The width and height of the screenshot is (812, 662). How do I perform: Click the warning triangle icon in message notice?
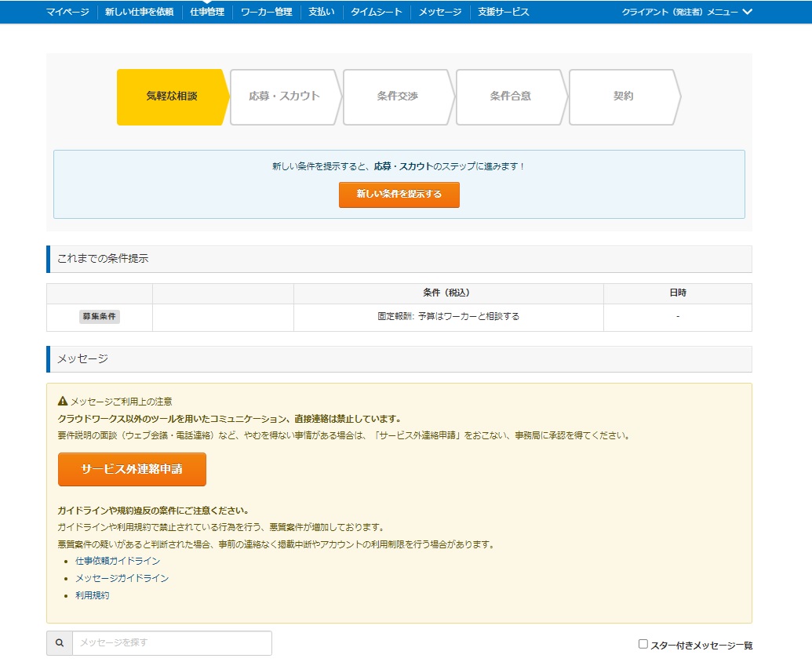tap(63, 402)
